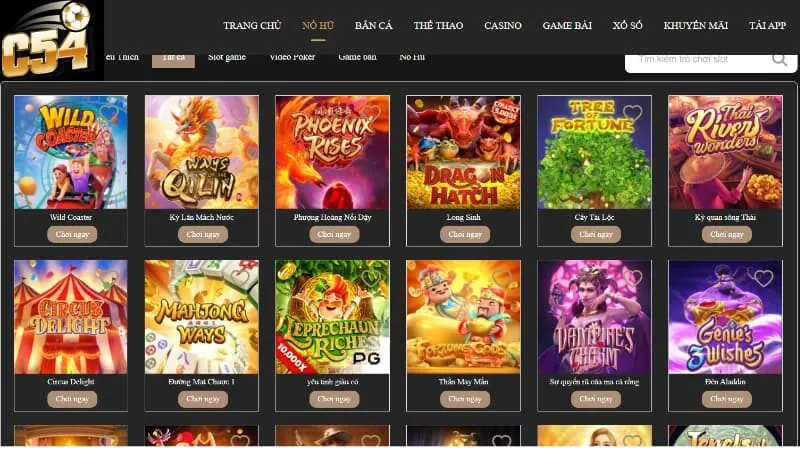Click the C54 soccer ball logo
The image size is (800, 450).
pyautogui.click(x=50, y=40)
